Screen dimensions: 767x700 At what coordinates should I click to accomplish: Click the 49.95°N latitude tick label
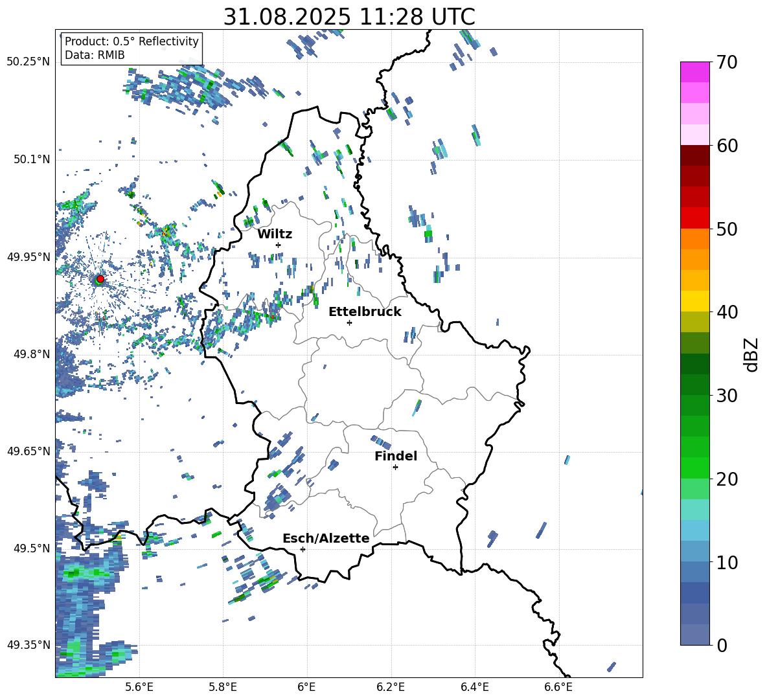29,257
